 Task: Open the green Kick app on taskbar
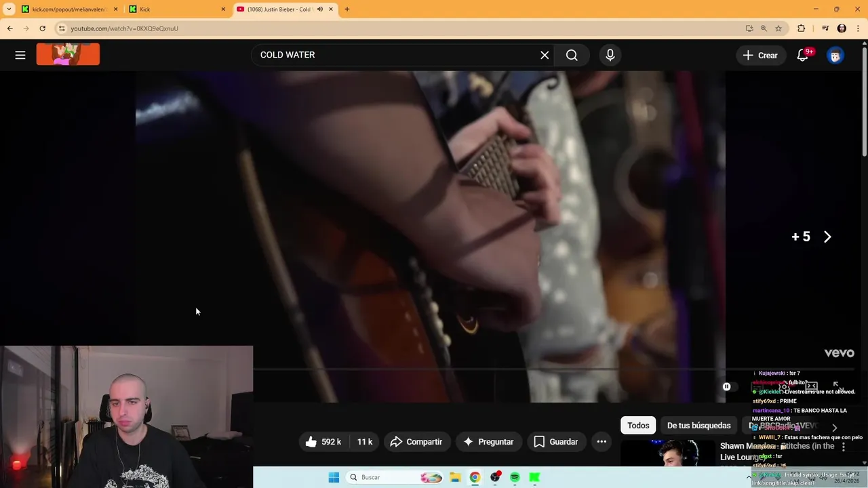point(534,477)
